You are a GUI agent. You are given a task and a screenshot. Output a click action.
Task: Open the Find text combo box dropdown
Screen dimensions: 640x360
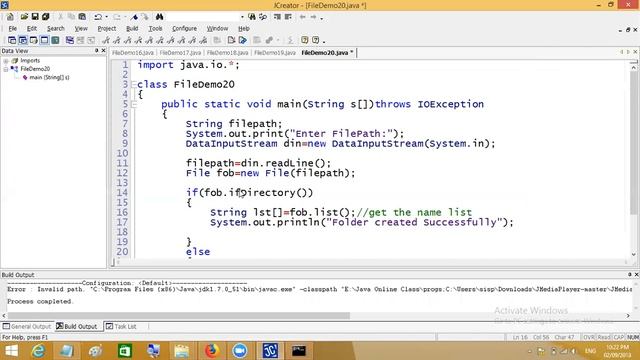pyautogui.click(x=242, y=17)
